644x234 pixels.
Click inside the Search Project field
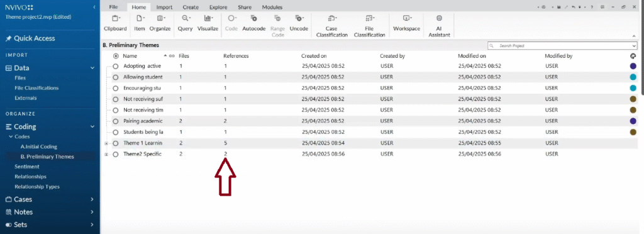coord(563,45)
